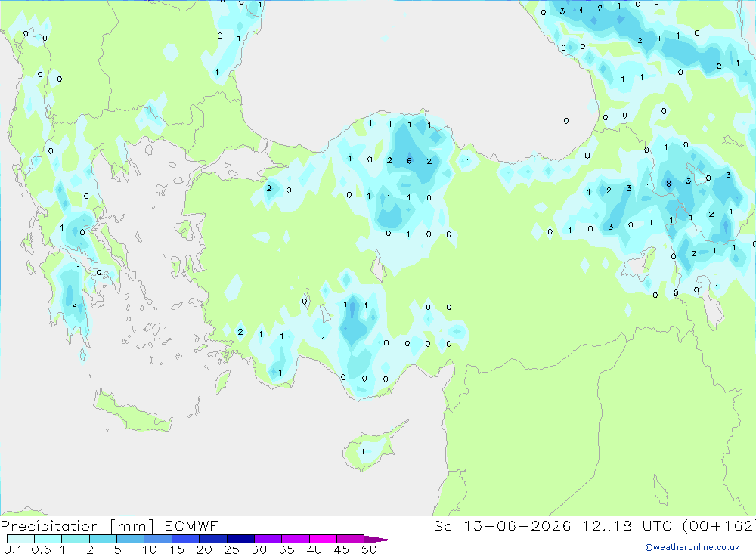Click the 2–5 mm legend color swatch
Image resolution: width=756 pixels, height=554 pixels.
tap(103, 539)
